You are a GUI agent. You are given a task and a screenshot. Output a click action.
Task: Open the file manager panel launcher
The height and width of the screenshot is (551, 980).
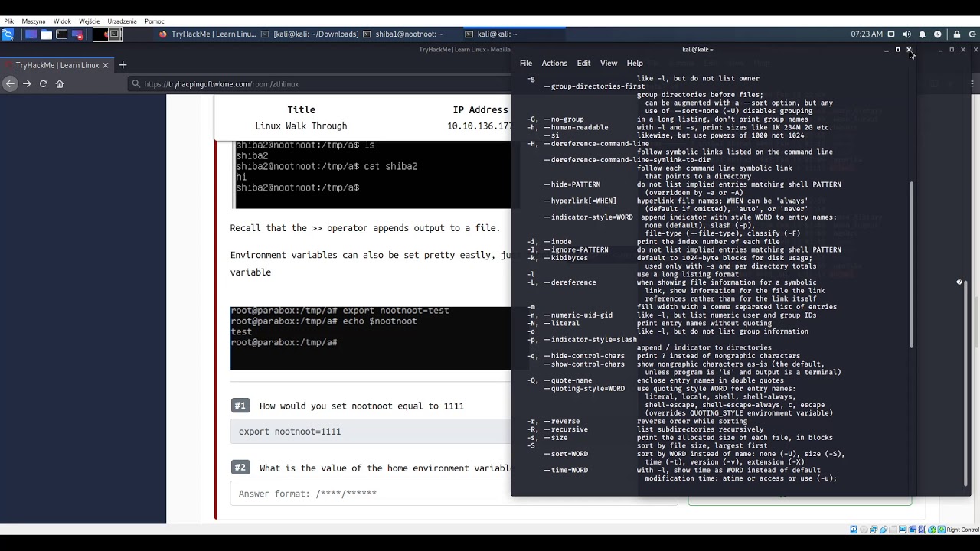[x=46, y=34]
